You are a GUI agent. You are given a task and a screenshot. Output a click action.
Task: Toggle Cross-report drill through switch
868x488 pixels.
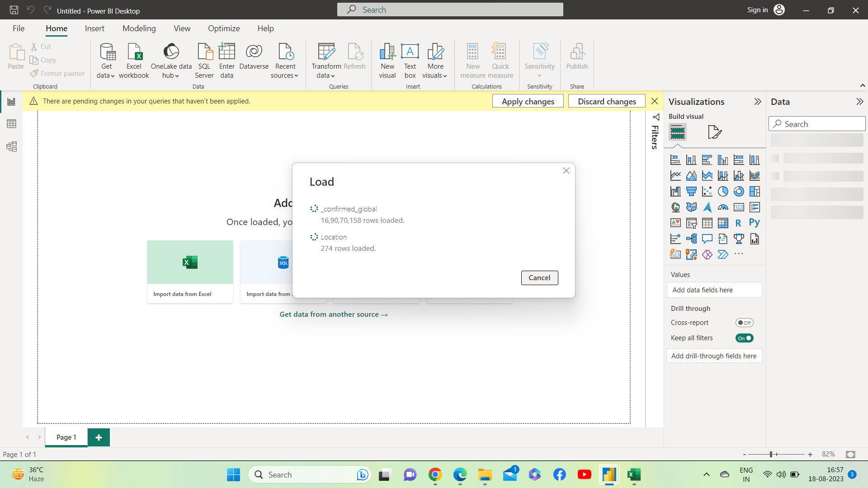tap(744, 323)
